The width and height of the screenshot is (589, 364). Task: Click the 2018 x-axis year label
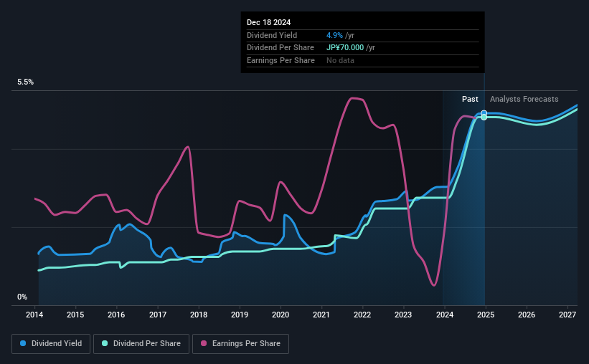click(198, 315)
